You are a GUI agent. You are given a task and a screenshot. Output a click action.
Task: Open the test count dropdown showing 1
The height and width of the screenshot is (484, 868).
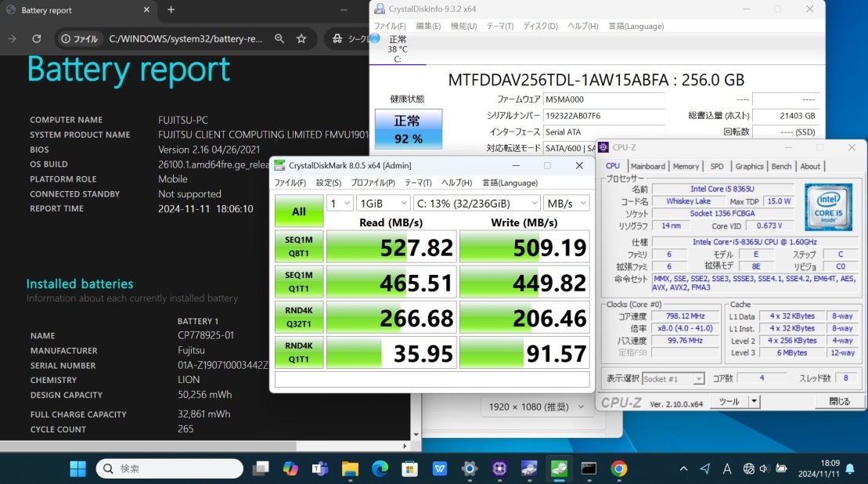[x=340, y=204]
